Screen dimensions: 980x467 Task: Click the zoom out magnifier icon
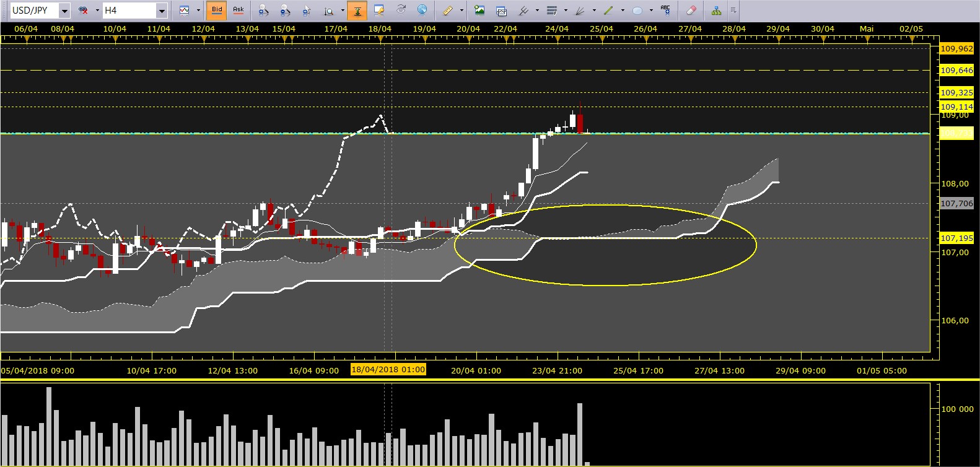[x=285, y=11]
